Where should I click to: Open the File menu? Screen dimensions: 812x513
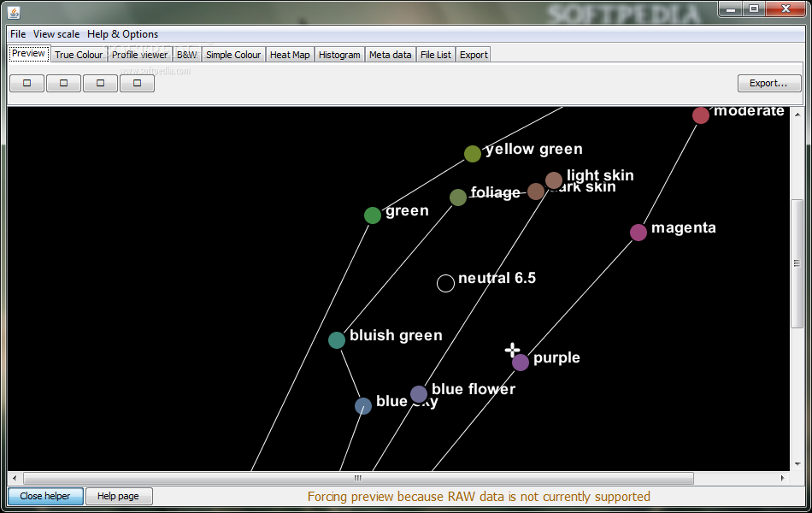tap(18, 34)
